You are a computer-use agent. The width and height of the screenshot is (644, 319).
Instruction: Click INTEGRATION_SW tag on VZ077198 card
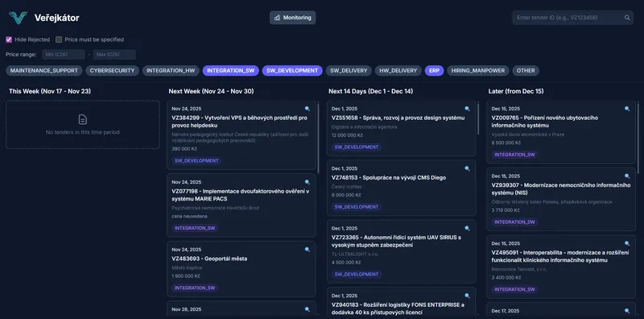[x=195, y=228]
